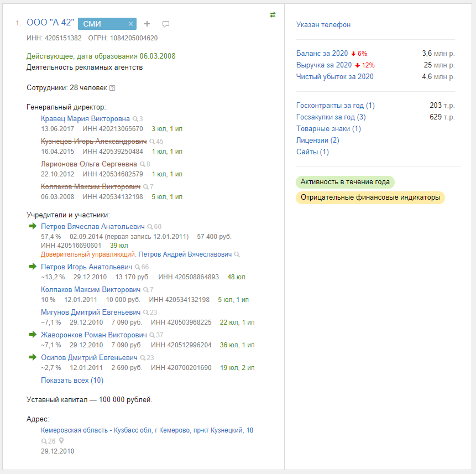Viewport: 476px width, 474px height.
Task: Search icon beside Ларионова Ольга Сергеевна
Action: (143, 164)
